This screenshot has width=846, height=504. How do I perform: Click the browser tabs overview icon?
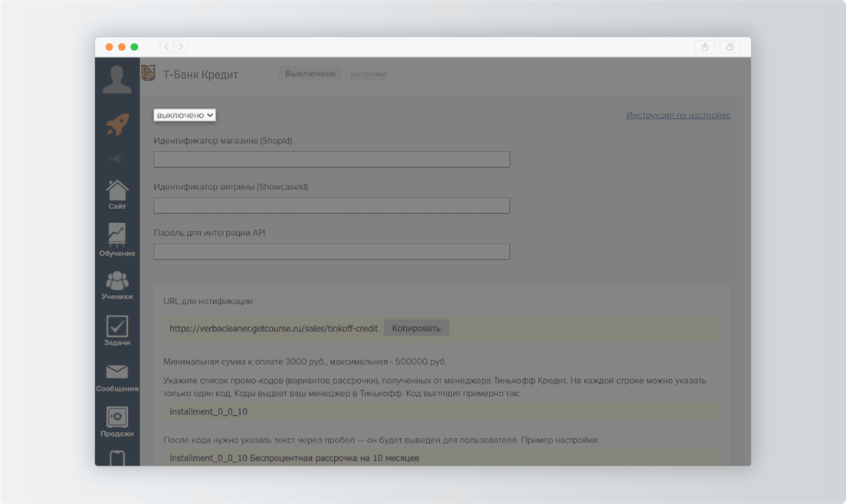730,47
